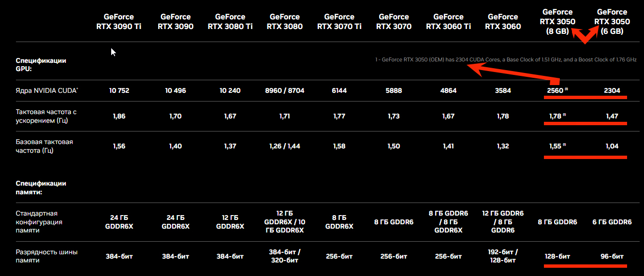Image resolution: width=644 pixels, height=276 pixels.
Task: Select the GeForce RTX 3050 (6 GB) header
Action: pos(612,22)
